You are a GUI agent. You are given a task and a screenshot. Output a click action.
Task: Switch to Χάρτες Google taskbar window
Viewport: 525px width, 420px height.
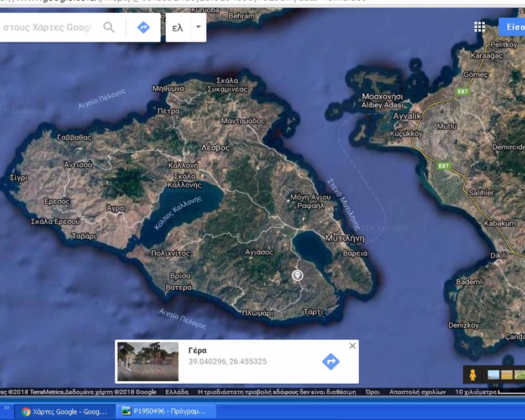pyautogui.click(x=65, y=411)
